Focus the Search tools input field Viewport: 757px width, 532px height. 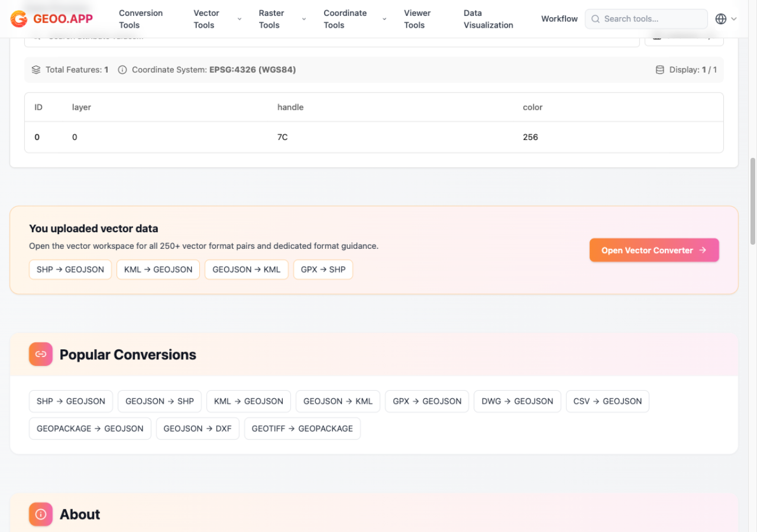point(646,19)
